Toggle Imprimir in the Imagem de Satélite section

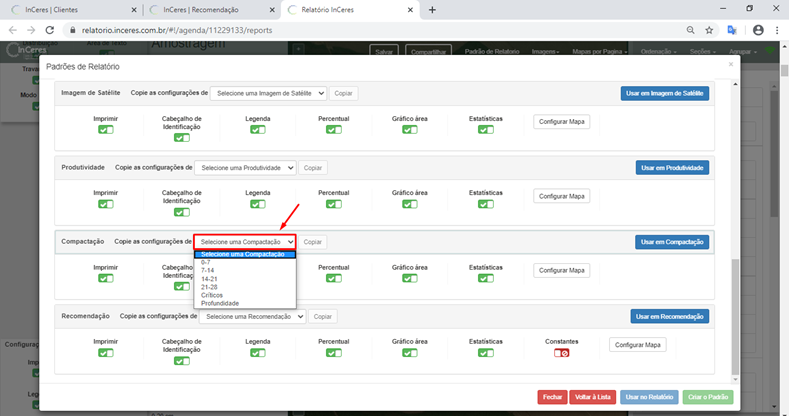(x=106, y=130)
